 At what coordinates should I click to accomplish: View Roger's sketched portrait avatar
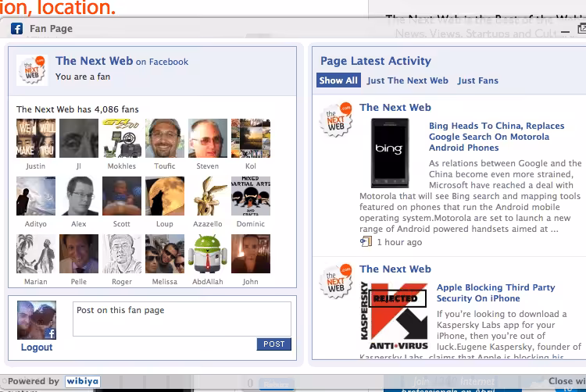[122, 254]
